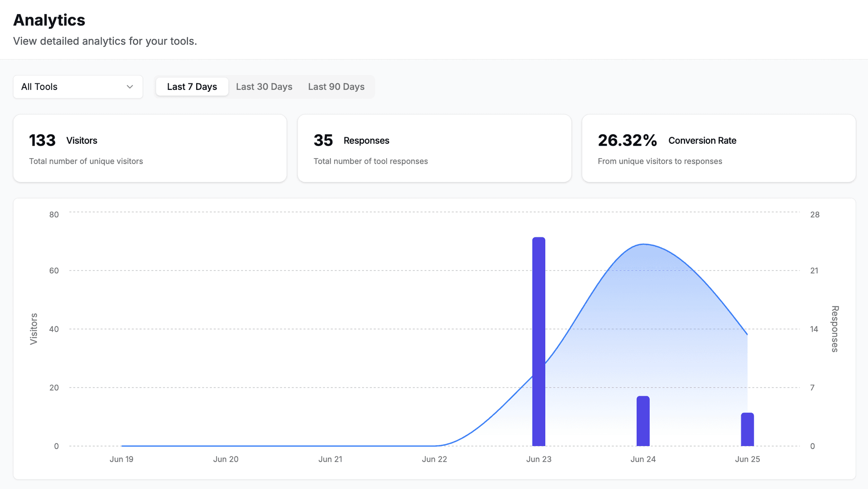Image resolution: width=868 pixels, height=489 pixels.
Task: Click Total number of unique visitors text
Action: (x=86, y=161)
